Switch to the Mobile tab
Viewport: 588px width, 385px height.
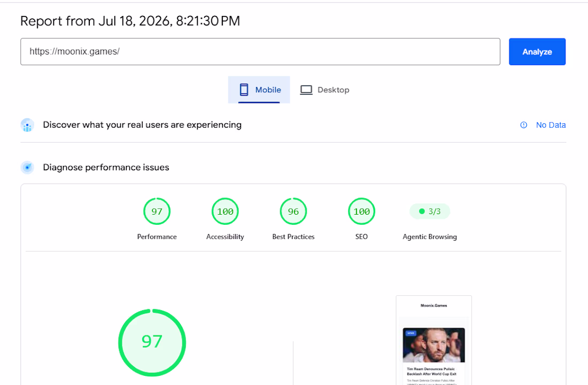(x=259, y=90)
